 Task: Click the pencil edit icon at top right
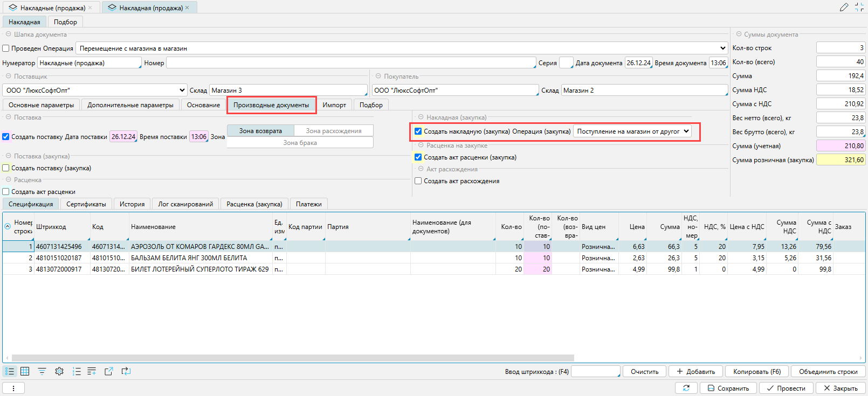tap(844, 7)
